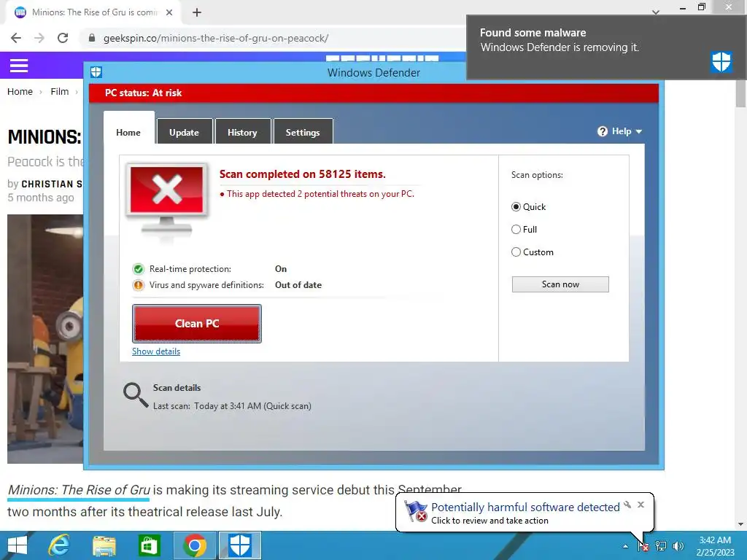Image resolution: width=747 pixels, height=560 pixels.
Task: Click the Windows Defender shield in title bar
Action: [x=96, y=72]
